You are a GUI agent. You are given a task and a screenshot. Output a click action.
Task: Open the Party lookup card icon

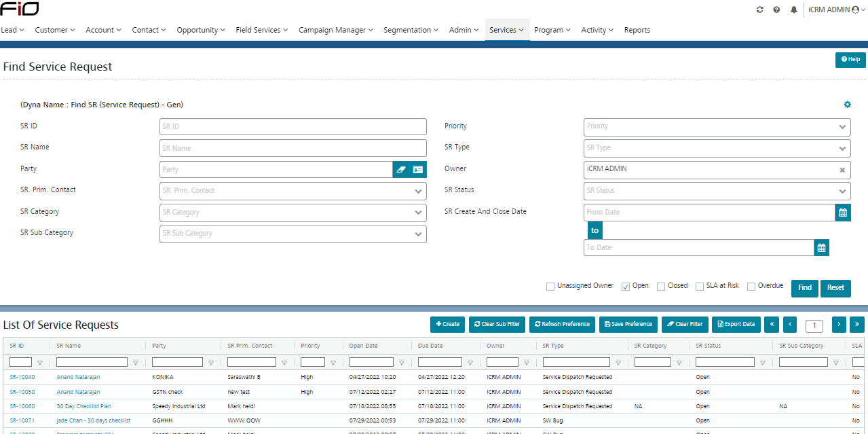click(418, 169)
